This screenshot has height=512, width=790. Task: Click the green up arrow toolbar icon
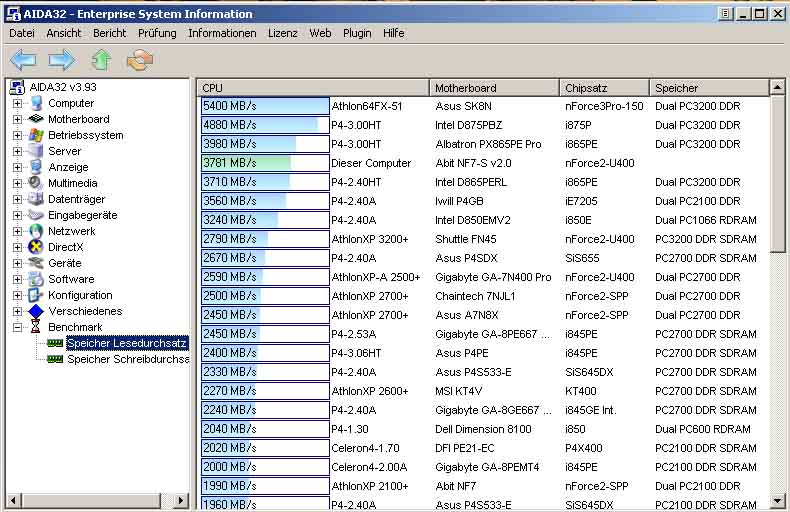coord(101,60)
